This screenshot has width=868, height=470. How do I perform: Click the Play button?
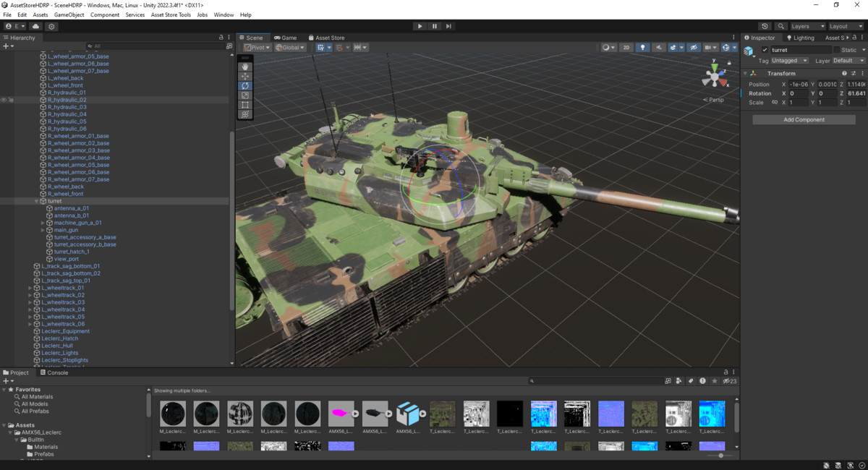pyautogui.click(x=420, y=26)
